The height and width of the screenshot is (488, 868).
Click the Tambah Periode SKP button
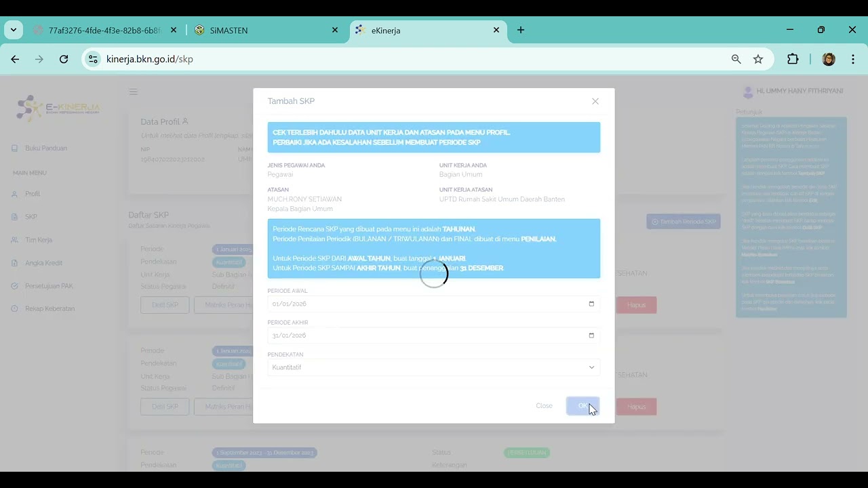[684, 222]
